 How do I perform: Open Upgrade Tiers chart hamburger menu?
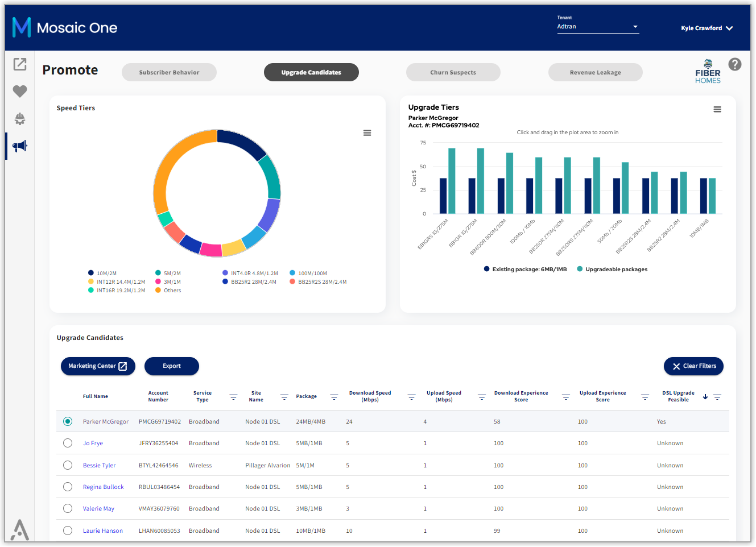pos(717,109)
